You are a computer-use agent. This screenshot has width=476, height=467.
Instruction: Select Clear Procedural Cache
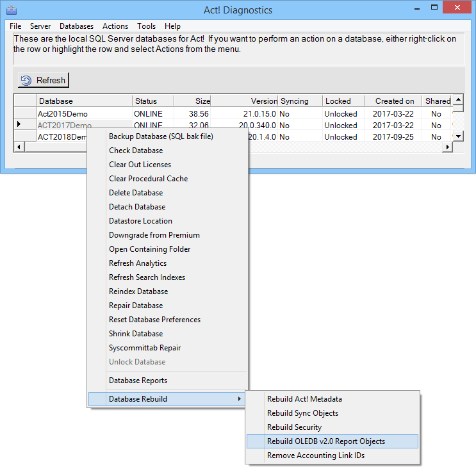click(167, 179)
